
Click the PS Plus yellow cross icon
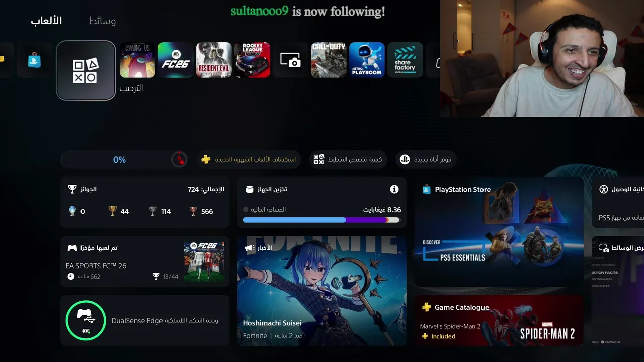tap(206, 160)
